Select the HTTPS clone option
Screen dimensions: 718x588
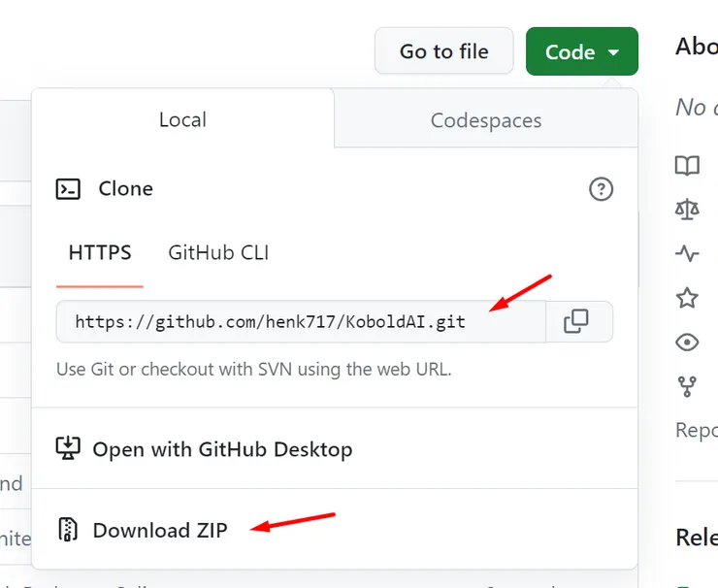click(100, 253)
